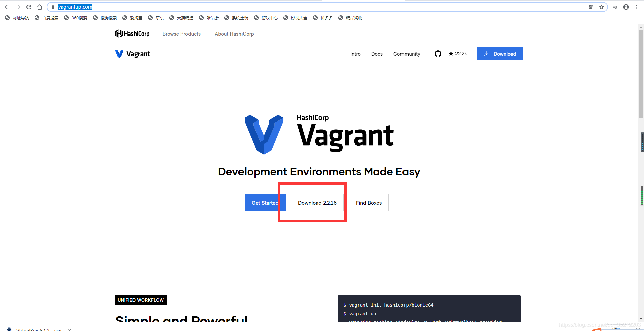
Task: Bookmark this page with the star icon
Action: tap(602, 7)
